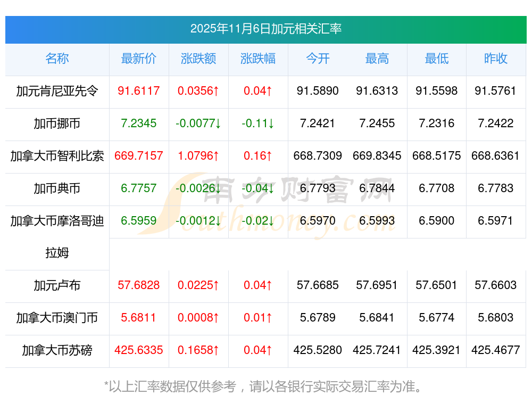
Task: Click low value 668.5175
Action: pos(437,156)
